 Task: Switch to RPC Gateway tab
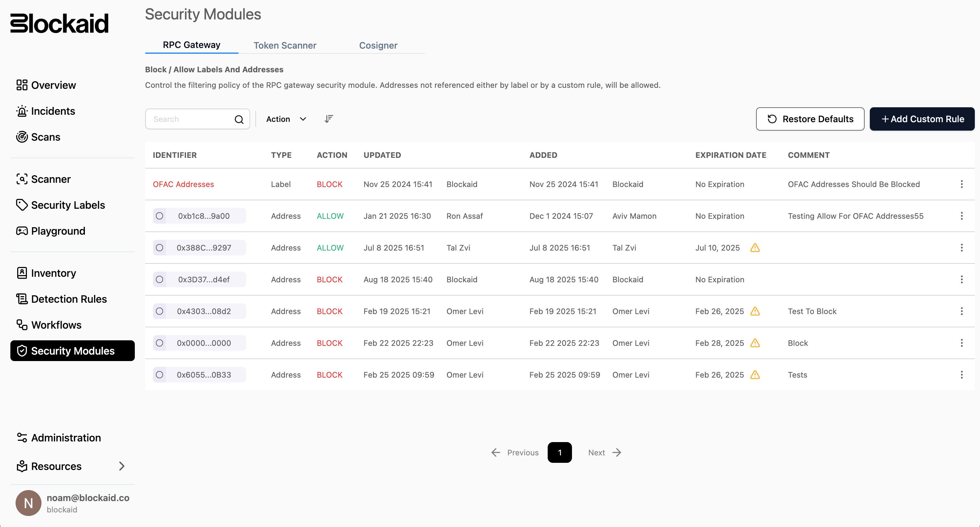point(191,45)
